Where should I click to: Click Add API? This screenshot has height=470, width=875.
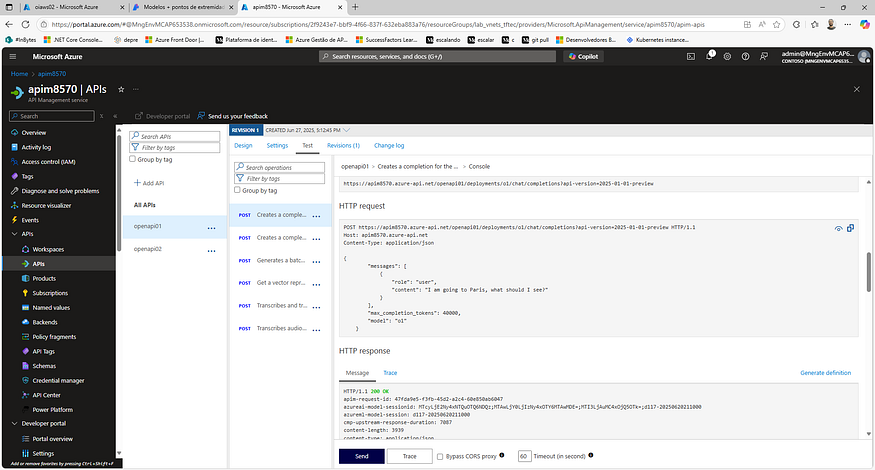coord(149,183)
